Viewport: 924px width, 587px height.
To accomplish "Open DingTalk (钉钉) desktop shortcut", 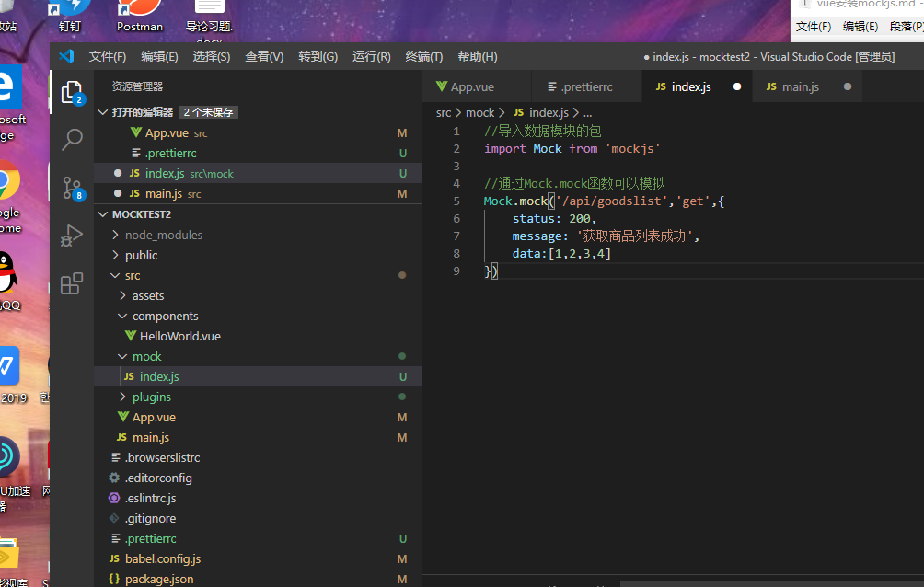I will (70, 17).
